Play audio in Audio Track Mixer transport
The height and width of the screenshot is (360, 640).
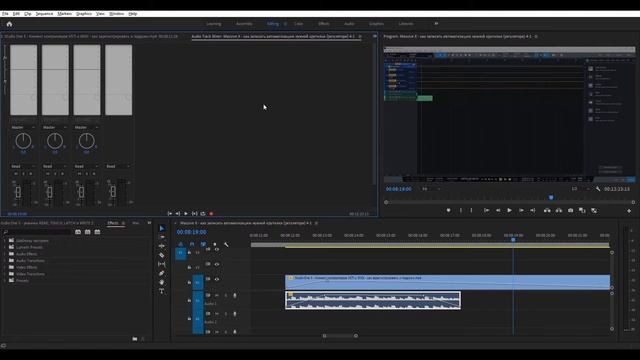point(186,213)
